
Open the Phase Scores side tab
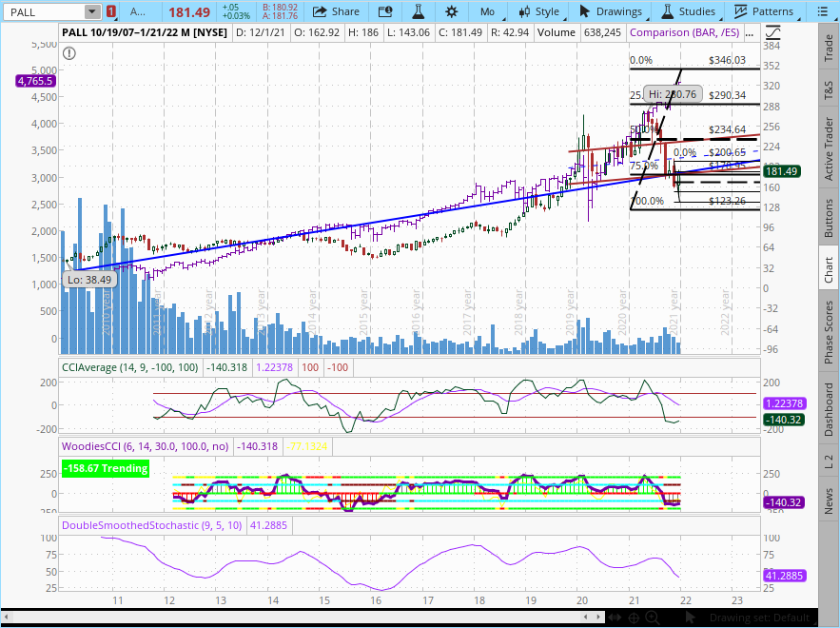coord(829,331)
